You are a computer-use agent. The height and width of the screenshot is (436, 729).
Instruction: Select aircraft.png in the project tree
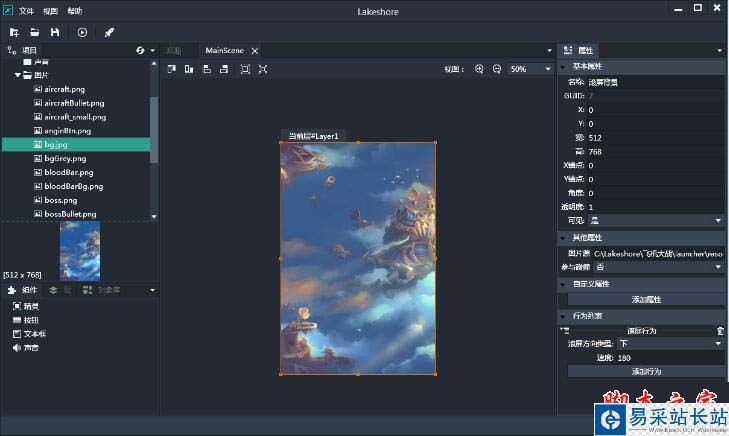[x=65, y=89]
